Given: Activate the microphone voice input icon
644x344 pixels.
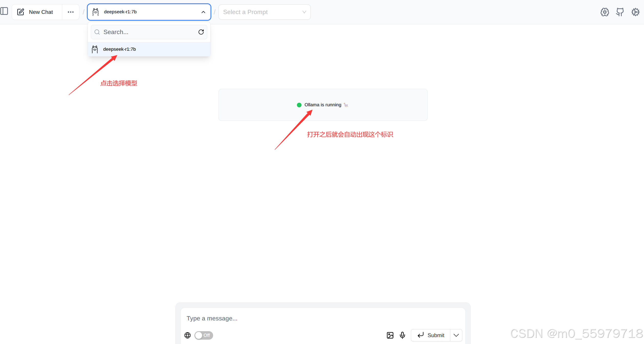Looking at the screenshot, I should coord(402,335).
